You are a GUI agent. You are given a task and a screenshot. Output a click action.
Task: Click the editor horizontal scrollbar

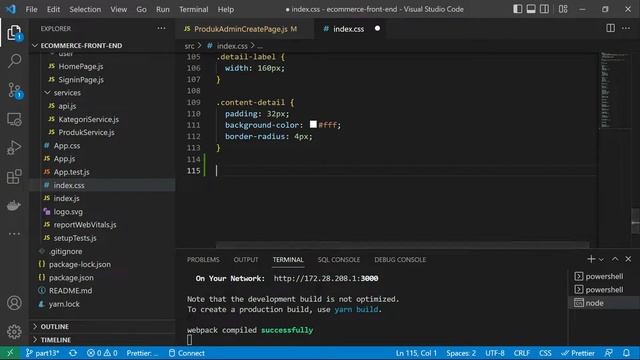coord(402,245)
